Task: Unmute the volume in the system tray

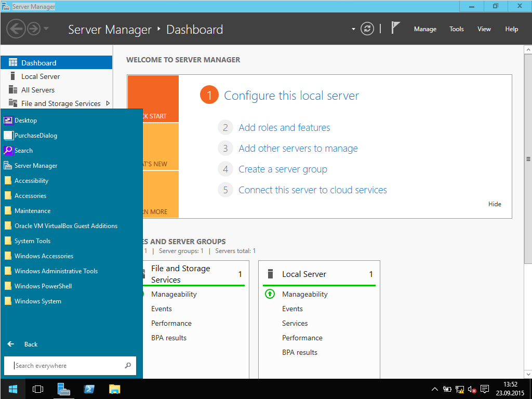Action: [x=472, y=389]
